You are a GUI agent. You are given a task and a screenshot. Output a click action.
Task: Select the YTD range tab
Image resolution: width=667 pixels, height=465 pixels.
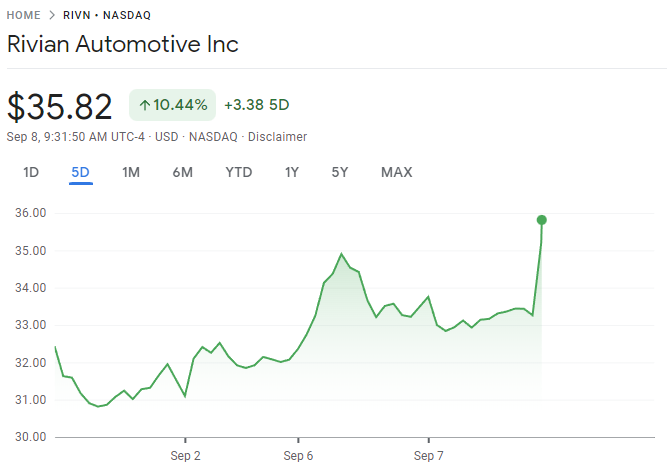[239, 172]
